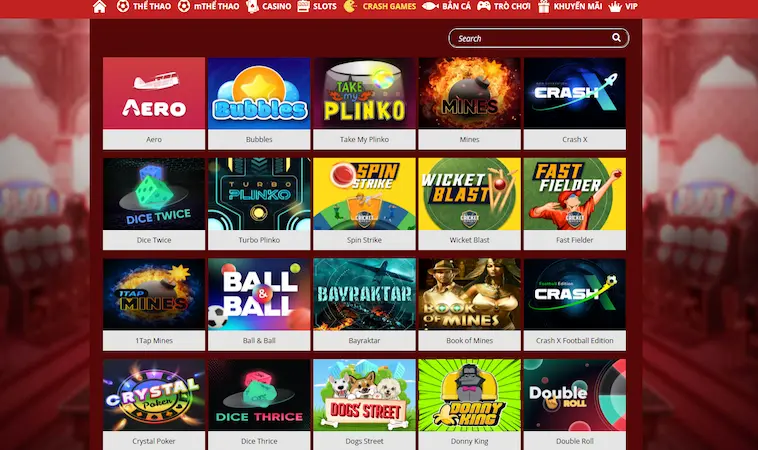
Task: Open the Donny King game thumbnail
Action: (469, 395)
